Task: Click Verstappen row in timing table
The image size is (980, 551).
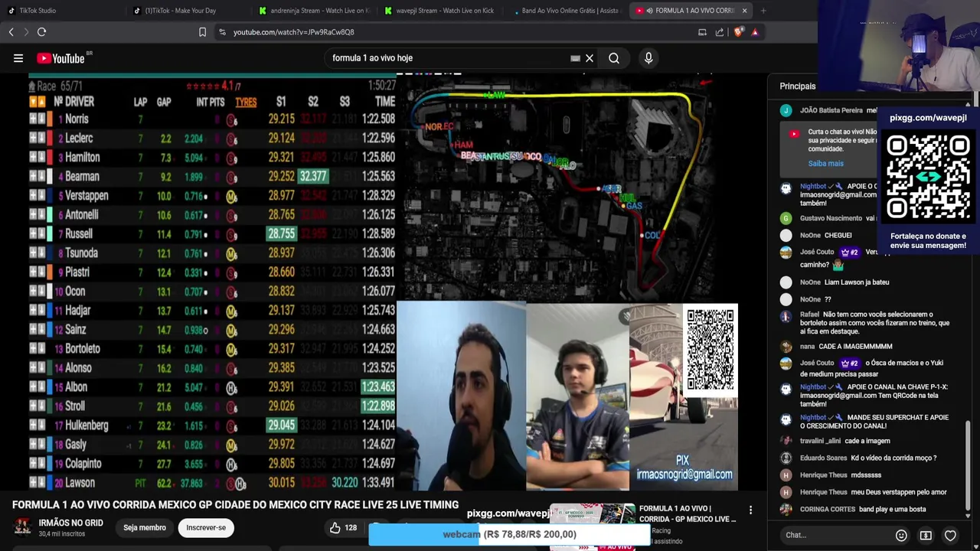Action: [x=213, y=196]
